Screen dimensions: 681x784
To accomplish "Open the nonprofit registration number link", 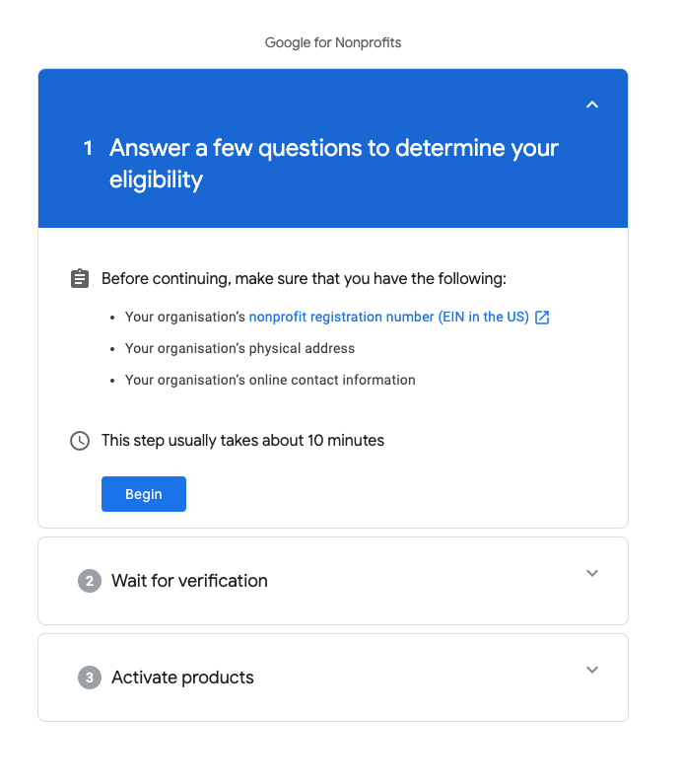I will pyautogui.click(x=388, y=318).
